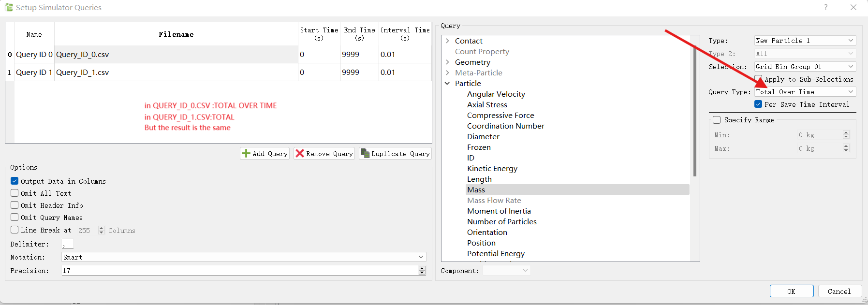The width and height of the screenshot is (868, 305).
Task: Click the Delimiter input field
Action: (68, 244)
